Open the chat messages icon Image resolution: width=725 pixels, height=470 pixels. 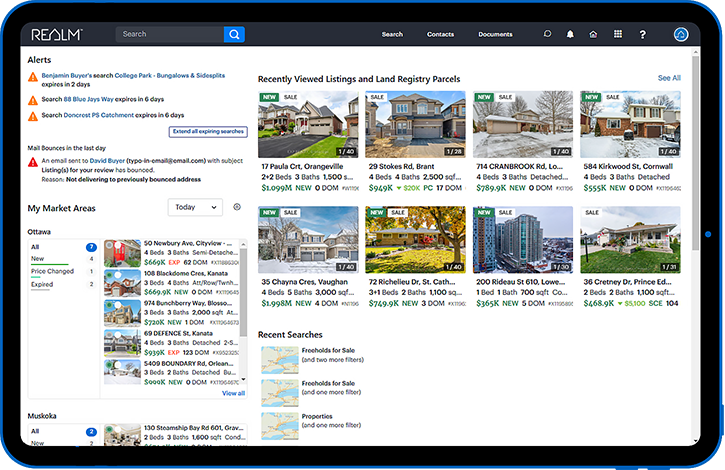tap(547, 34)
